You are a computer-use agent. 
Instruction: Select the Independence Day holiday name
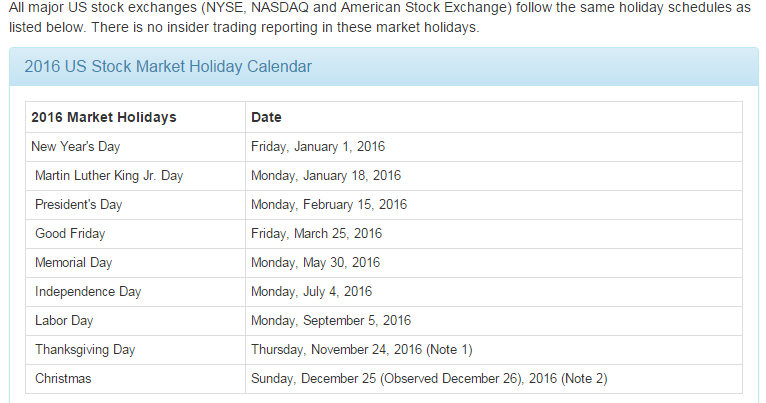click(x=88, y=292)
